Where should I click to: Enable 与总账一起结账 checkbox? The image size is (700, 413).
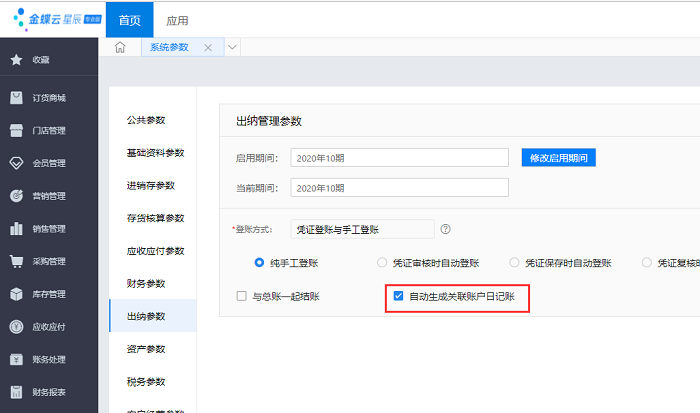coord(241,297)
